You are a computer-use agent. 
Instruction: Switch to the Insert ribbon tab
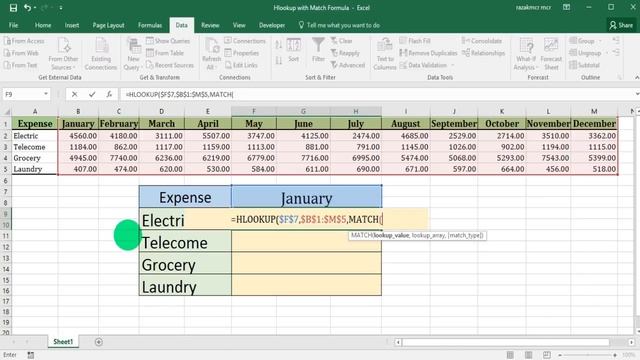coord(72,25)
